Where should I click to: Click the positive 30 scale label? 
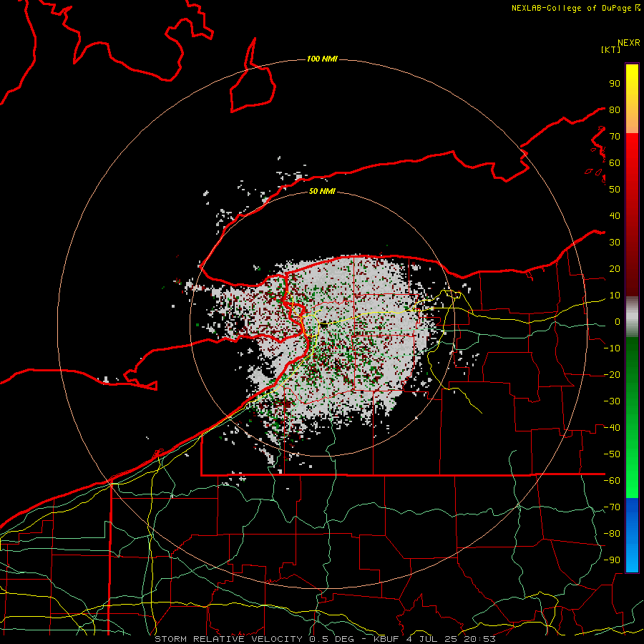click(x=615, y=243)
